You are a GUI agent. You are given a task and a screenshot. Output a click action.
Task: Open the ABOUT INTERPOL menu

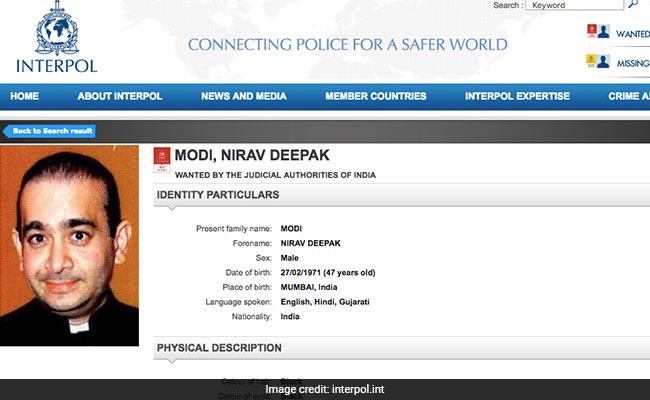[x=121, y=97]
